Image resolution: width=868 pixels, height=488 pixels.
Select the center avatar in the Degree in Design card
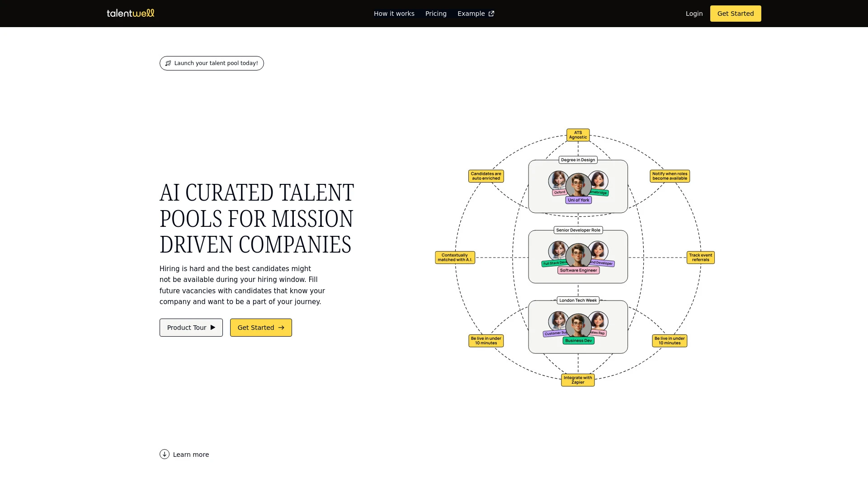click(x=578, y=184)
